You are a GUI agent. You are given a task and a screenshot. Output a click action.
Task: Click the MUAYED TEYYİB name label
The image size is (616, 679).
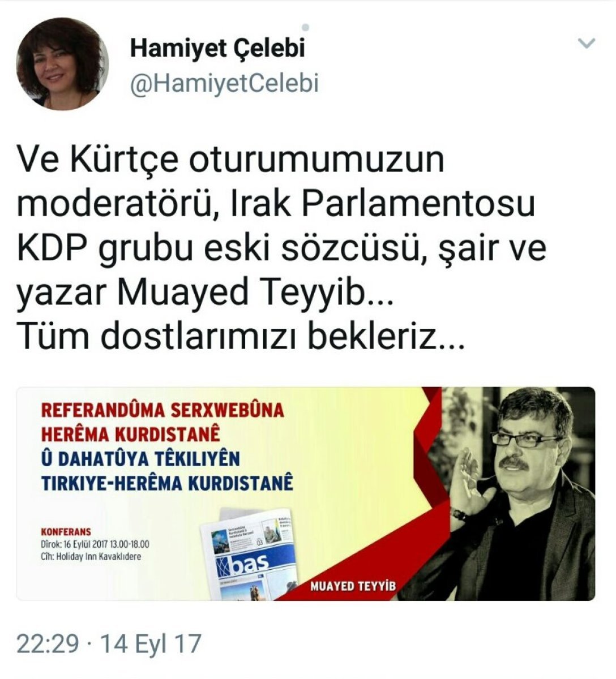click(x=353, y=586)
